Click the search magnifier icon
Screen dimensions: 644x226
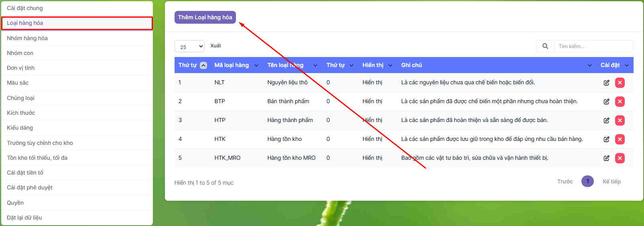click(545, 46)
